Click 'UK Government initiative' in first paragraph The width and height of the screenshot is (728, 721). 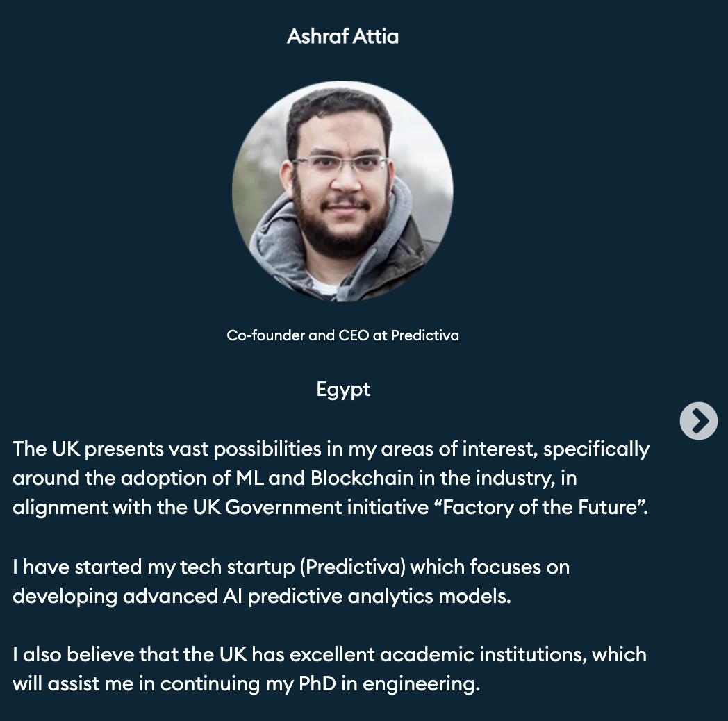coord(311,507)
